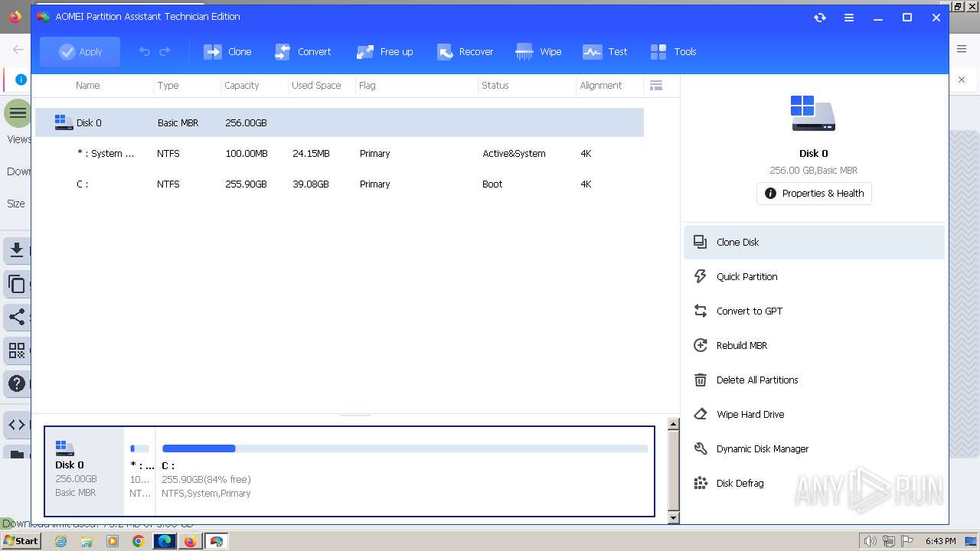Open Internet Explorer from taskbar
This screenshot has height=551, width=980.
tap(61, 541)
